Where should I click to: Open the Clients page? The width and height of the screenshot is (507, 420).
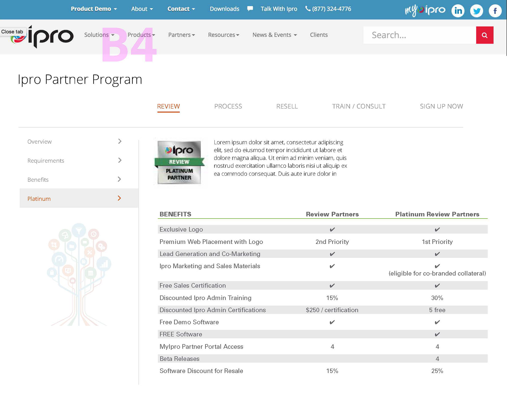(319, 35)
